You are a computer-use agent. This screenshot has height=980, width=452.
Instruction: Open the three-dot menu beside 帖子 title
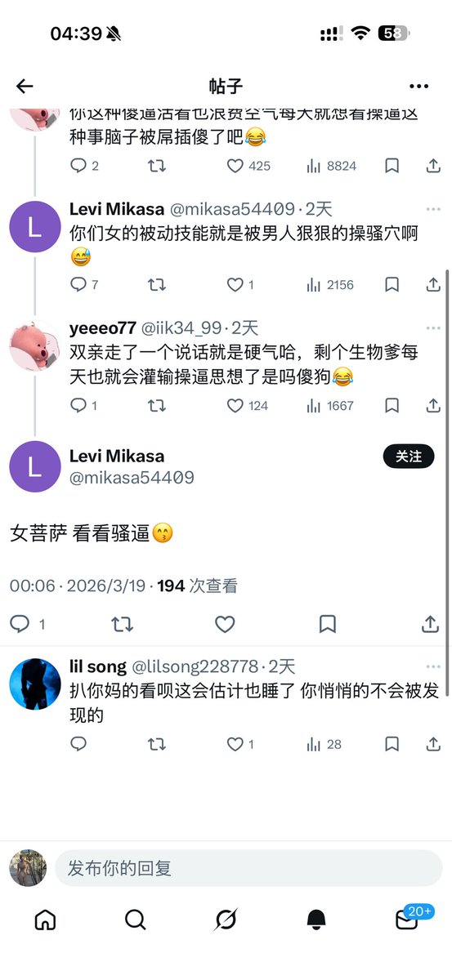[x=418, y=87]
